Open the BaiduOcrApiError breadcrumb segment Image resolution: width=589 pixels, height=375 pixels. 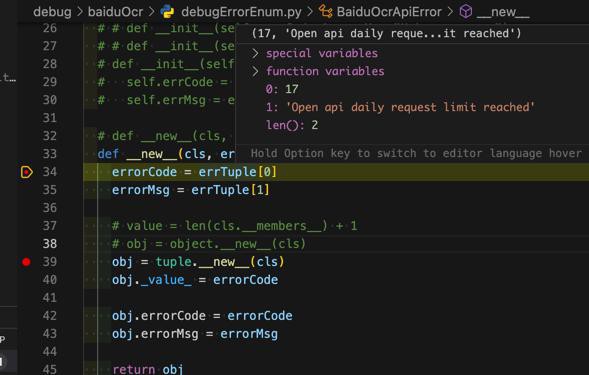(x=389, y=12)
